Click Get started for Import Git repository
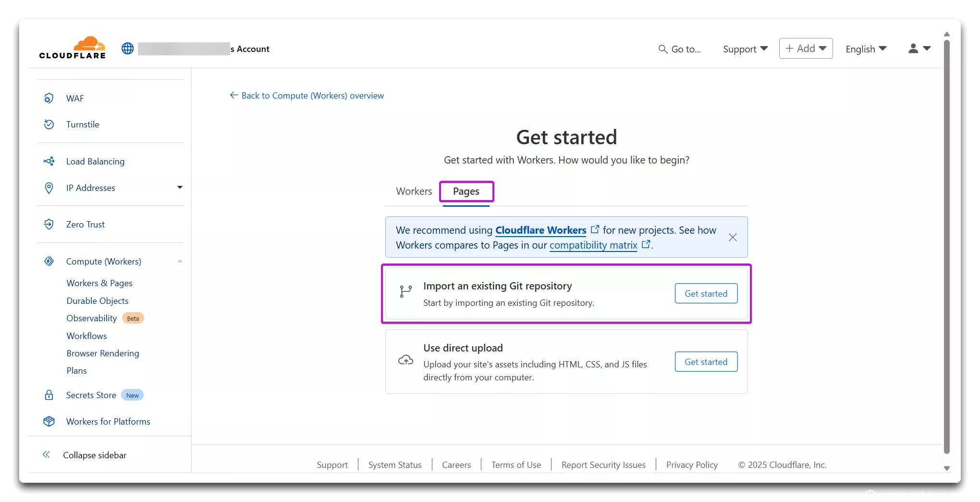The image size is (980, 502). click(706, 293)
